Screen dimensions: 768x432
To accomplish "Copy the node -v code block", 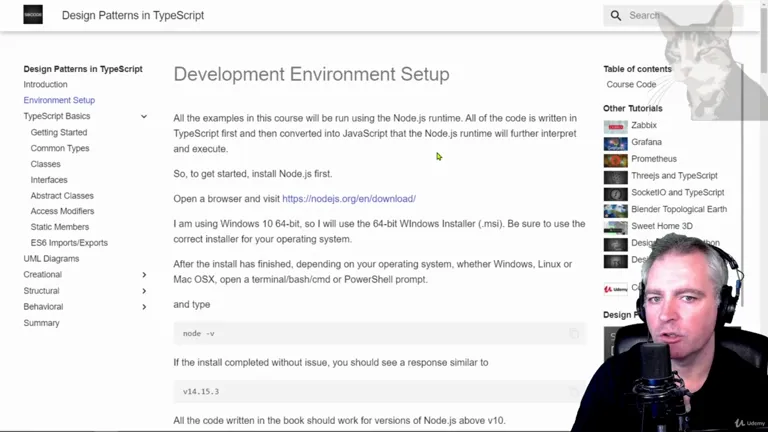I will (x=574, y=334).
